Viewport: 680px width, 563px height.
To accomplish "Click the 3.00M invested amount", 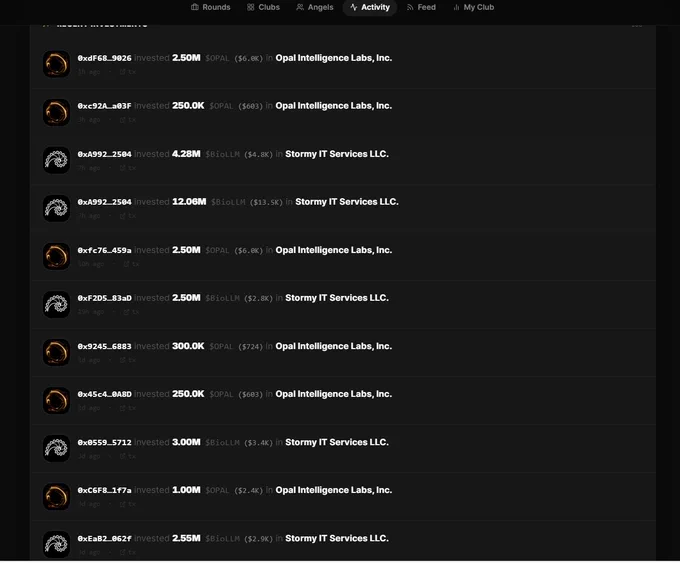I will coord(186,442).
